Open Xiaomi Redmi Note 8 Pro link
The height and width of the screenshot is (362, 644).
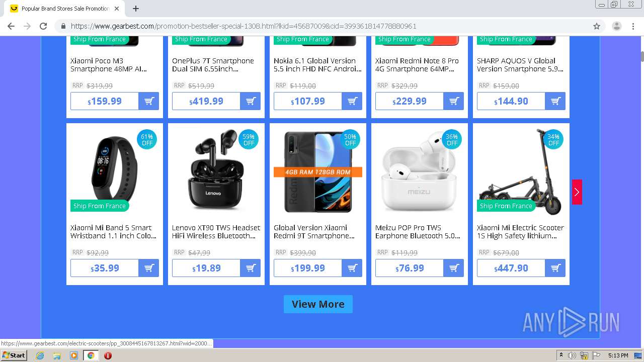pos(417,65)
